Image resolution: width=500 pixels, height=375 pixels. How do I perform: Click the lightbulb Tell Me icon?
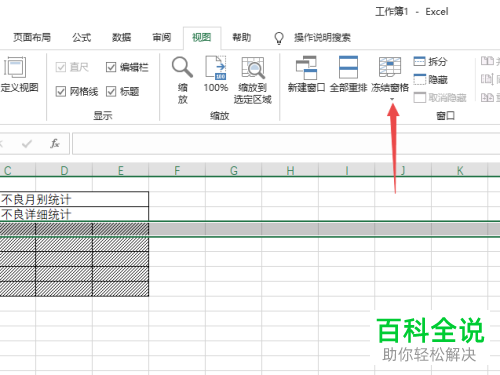coord(279,38)
